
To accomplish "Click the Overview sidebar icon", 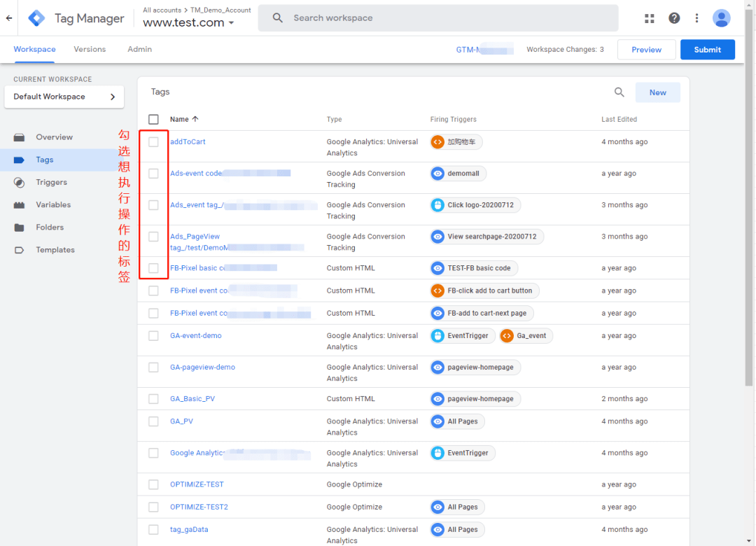I will (x=20, y=137).
